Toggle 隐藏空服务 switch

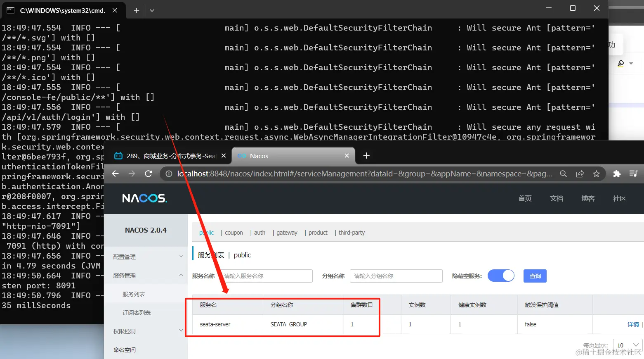point(501,276)
